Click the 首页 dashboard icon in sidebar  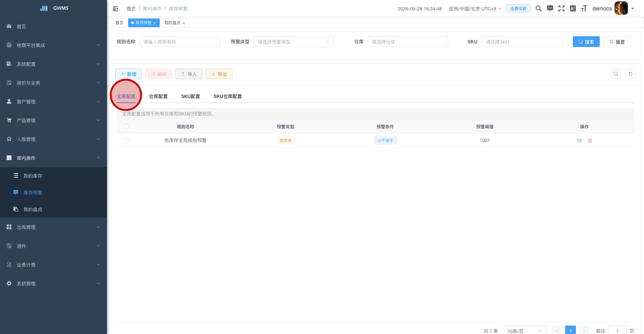pyautogui.click(x=9, y=26)
